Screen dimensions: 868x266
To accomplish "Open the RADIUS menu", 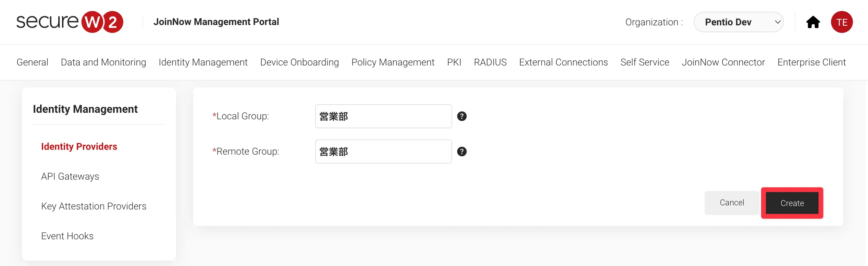I will pos(490,62).
